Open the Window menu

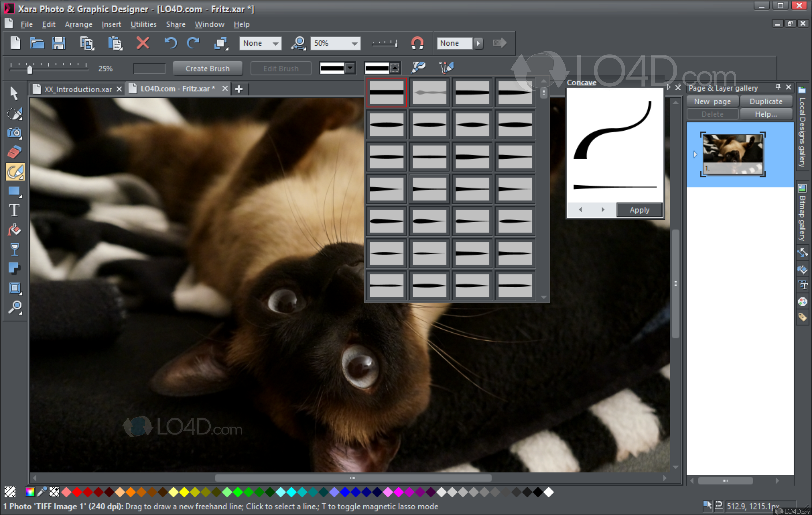tap(209, 24)
